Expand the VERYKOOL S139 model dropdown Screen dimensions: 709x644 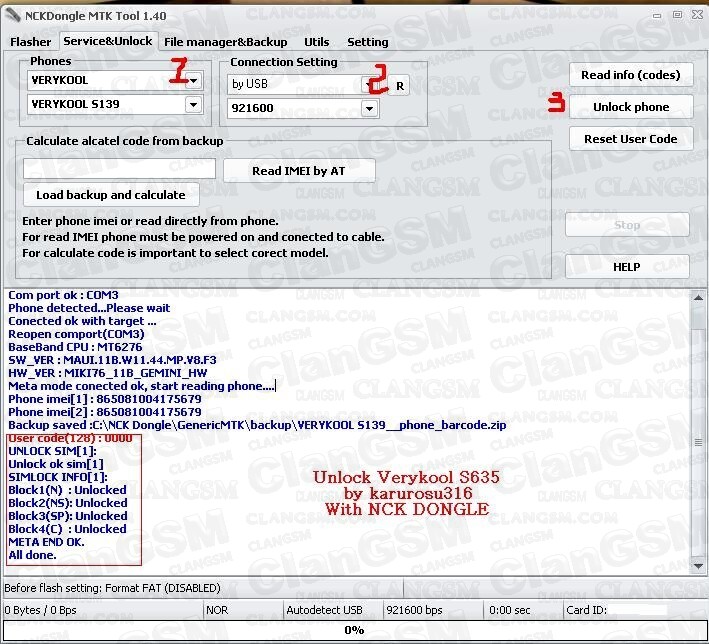point(194,105)
